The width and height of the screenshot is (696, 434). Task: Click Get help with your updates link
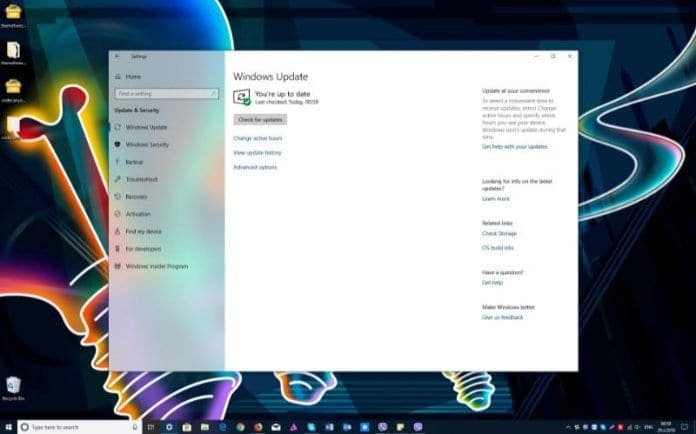click(x=514, y=147)
